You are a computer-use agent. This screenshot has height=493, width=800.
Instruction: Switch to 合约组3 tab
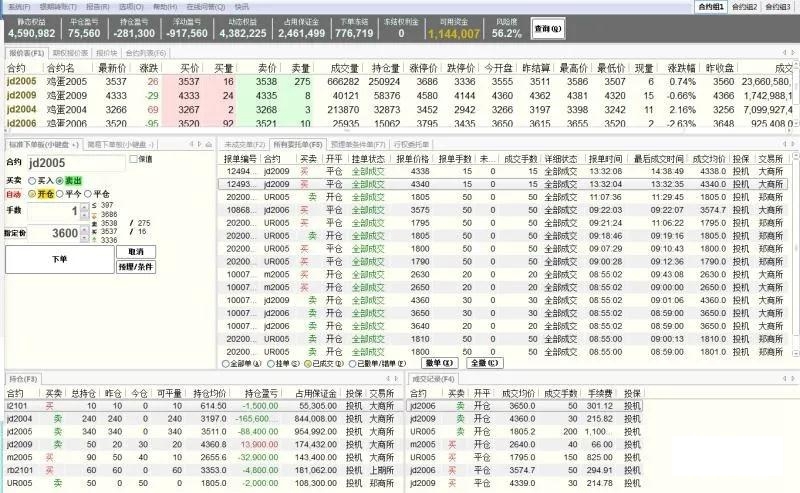pos(778,7)
